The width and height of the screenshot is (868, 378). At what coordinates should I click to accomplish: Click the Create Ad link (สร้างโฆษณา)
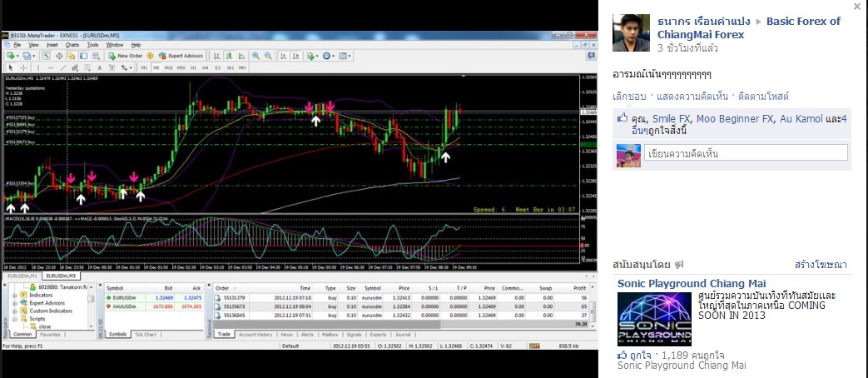821,265
